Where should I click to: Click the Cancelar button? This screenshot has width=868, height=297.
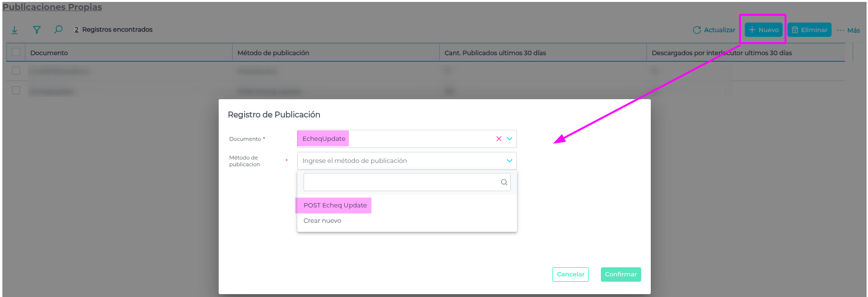click(x=571, y=274)
